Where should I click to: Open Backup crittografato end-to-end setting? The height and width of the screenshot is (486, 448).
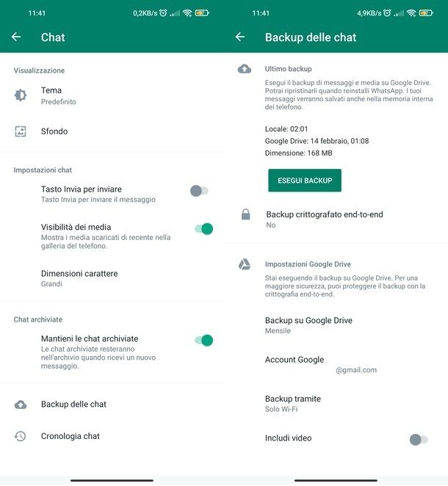pyautogui.click(x=336, y=220)
